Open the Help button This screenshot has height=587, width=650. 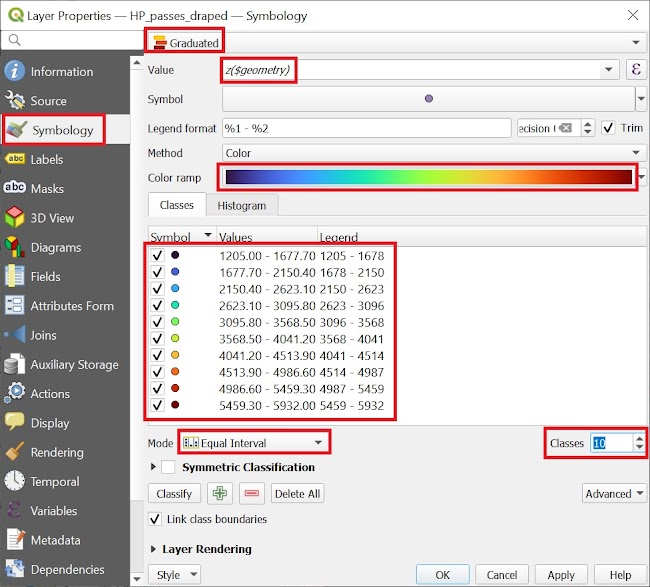620,575
